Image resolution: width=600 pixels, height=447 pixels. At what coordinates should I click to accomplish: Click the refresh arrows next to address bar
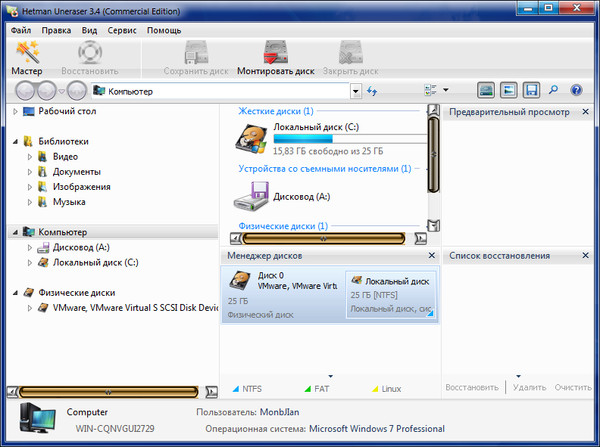(x=372, y=91)
